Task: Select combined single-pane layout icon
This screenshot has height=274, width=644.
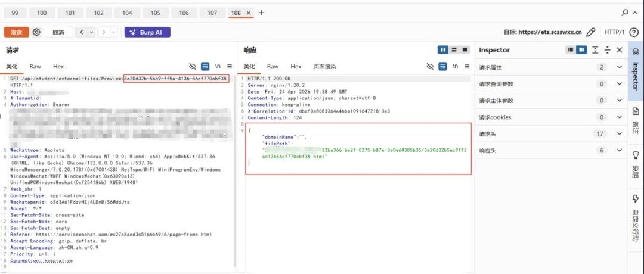Action: 465,49
